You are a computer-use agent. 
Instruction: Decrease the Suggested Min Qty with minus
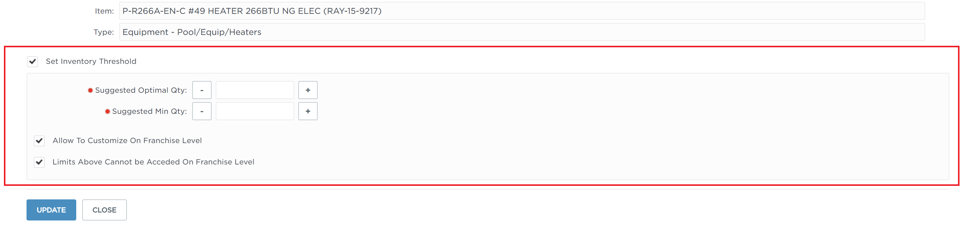(x=202, y=111)
